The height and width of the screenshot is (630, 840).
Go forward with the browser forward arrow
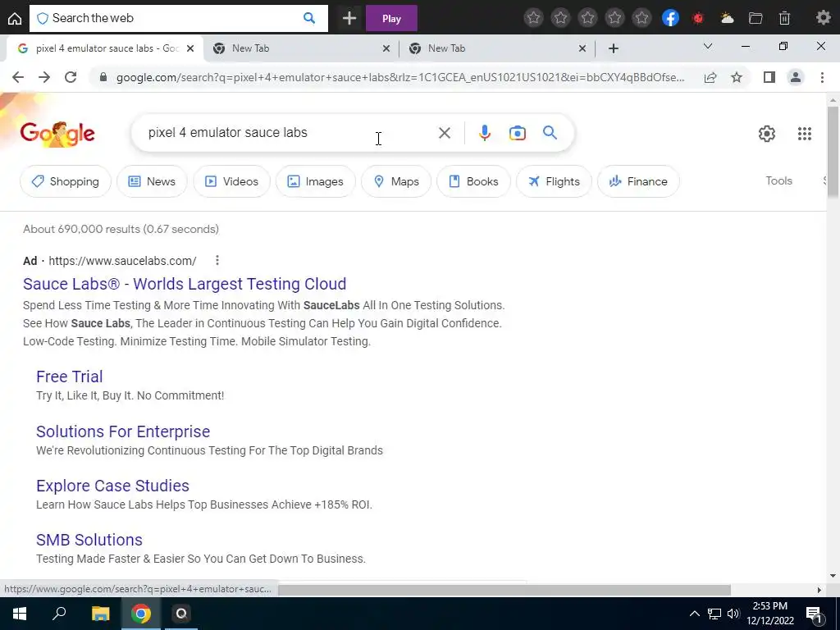(44, 77)
